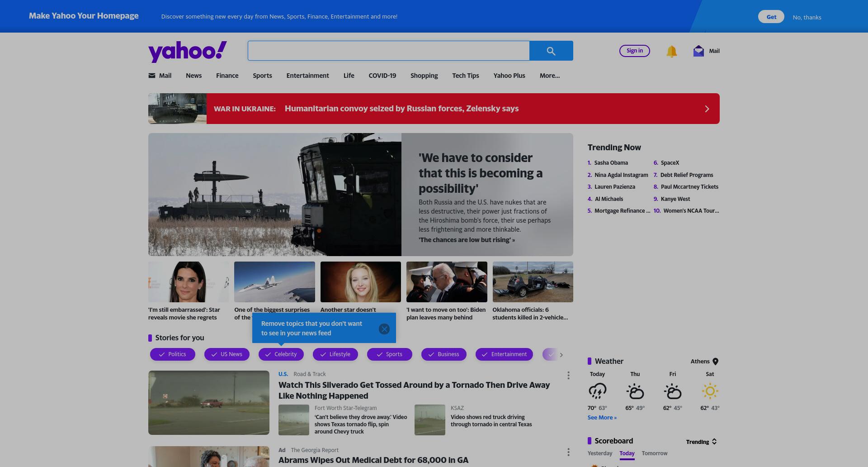Open the Mail envelope icon beside Sign in
The image size is (868, 467).
pos(698,51)
